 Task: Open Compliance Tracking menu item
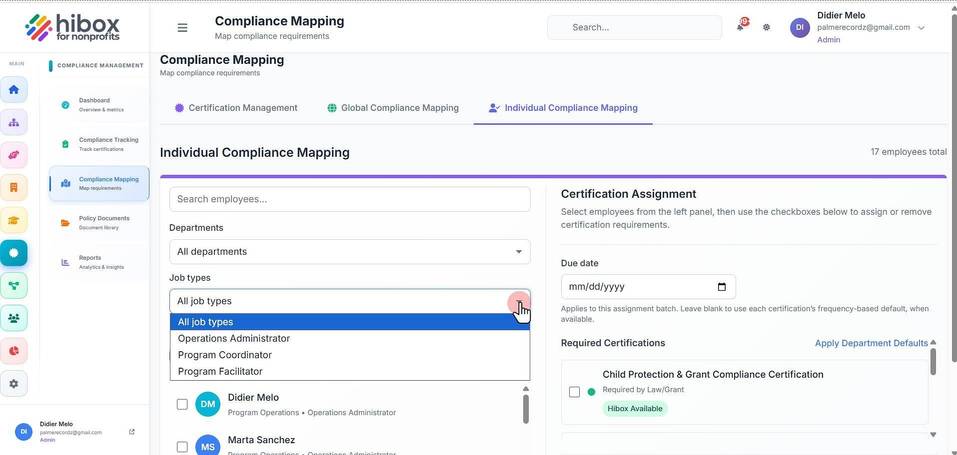[98, 144]
